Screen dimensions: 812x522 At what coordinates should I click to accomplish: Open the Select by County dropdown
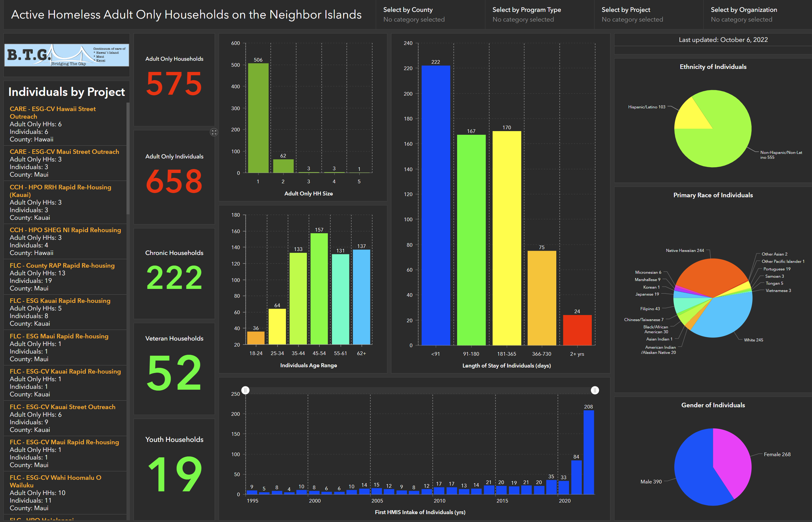pyautogui.click(x=430, y=15)
